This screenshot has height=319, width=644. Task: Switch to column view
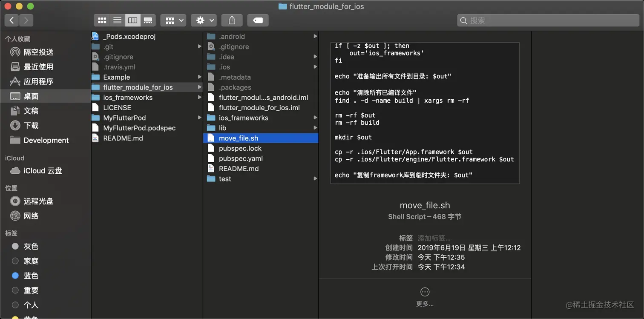pos(132,20)
